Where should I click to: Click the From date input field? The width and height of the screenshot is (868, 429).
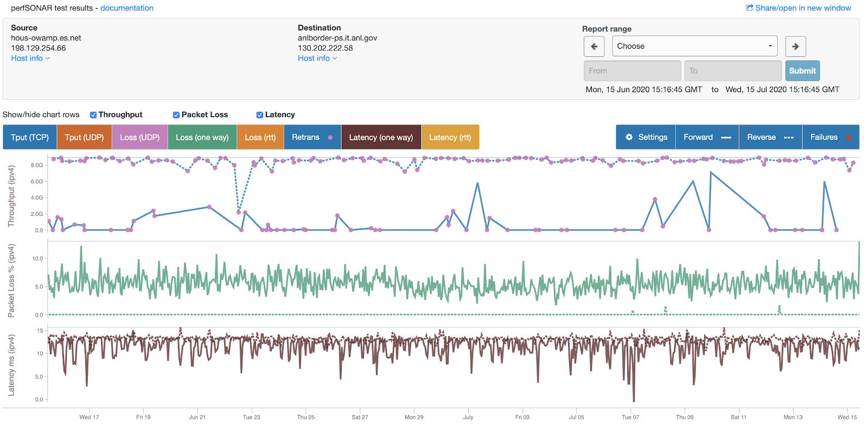coord(632,71)
